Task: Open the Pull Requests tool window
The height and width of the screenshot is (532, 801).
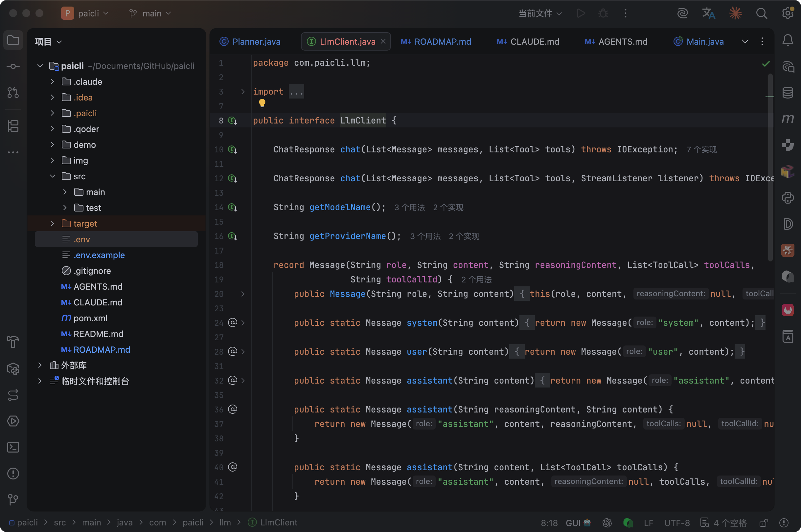Action: pos(13,93)
